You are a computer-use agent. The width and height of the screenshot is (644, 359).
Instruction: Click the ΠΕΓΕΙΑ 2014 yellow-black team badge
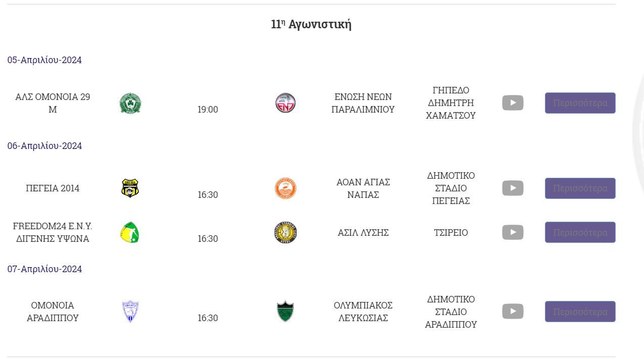click(x=130, y=188)
